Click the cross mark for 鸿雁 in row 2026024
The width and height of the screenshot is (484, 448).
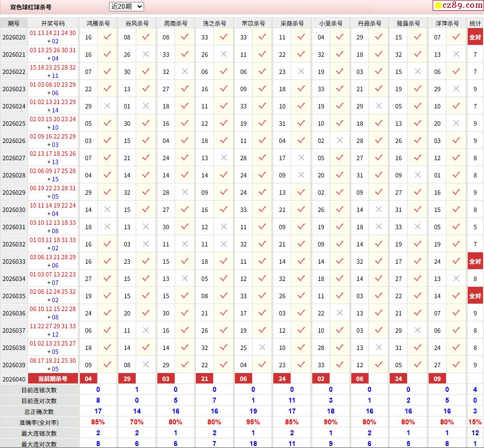(x=107, y=106)
